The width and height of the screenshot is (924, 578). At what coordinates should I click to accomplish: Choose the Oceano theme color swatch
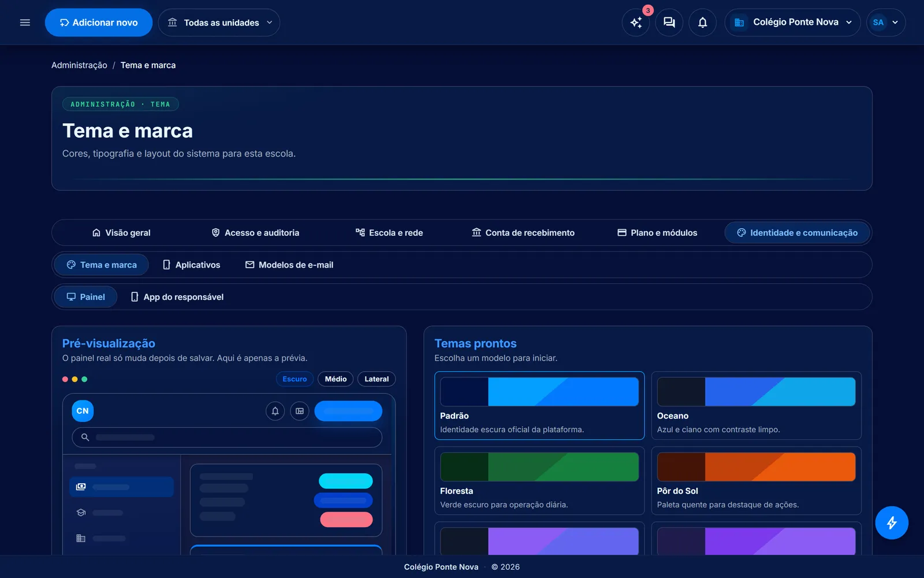757,392
